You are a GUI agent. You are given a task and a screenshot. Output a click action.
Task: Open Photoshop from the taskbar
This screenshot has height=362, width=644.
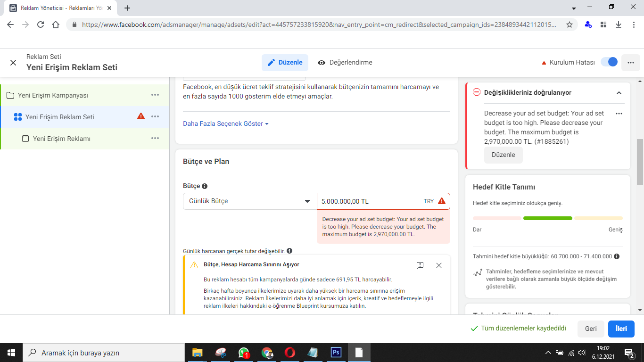tap(336, 353)
